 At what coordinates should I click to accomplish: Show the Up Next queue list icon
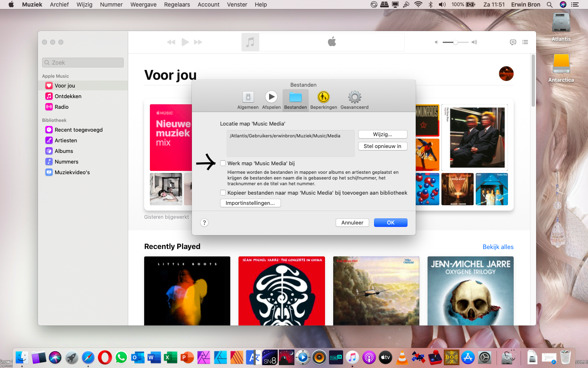tap(525, 42)
